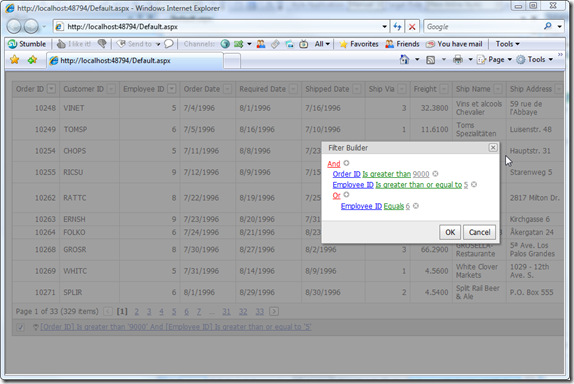The width and height of the screenshot is (574, 384).
Task: Click the Favorites Center star icon
Action: pyautogui.click(x=14, y=59)
